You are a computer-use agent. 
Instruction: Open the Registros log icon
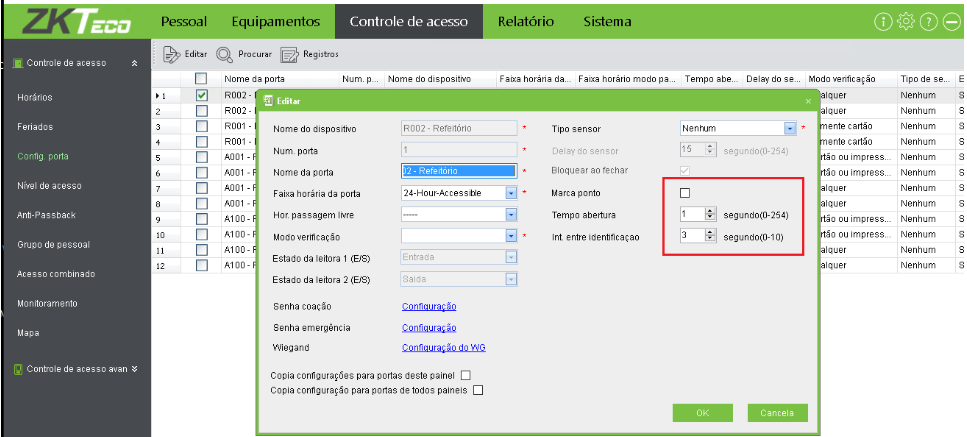click(x=290, y=53)
